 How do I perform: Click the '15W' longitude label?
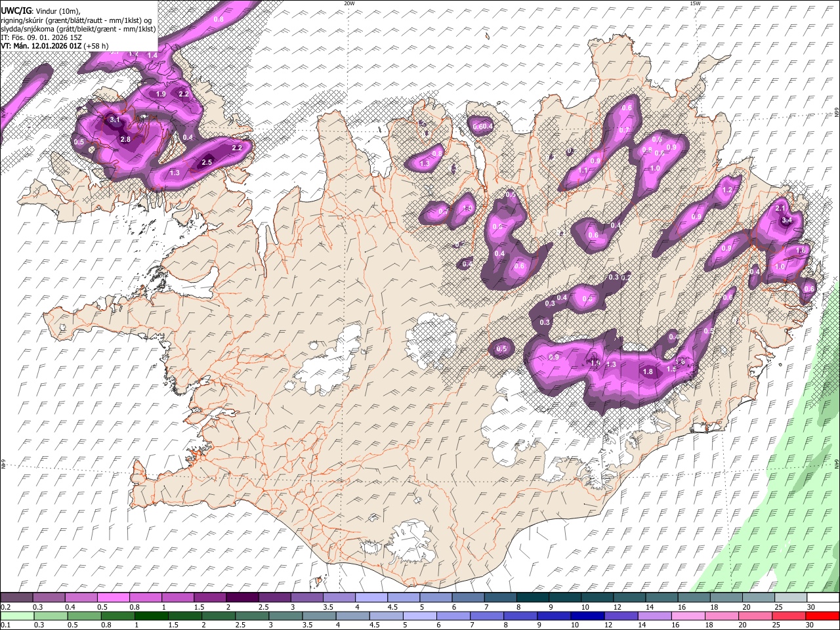click(695, 3)
